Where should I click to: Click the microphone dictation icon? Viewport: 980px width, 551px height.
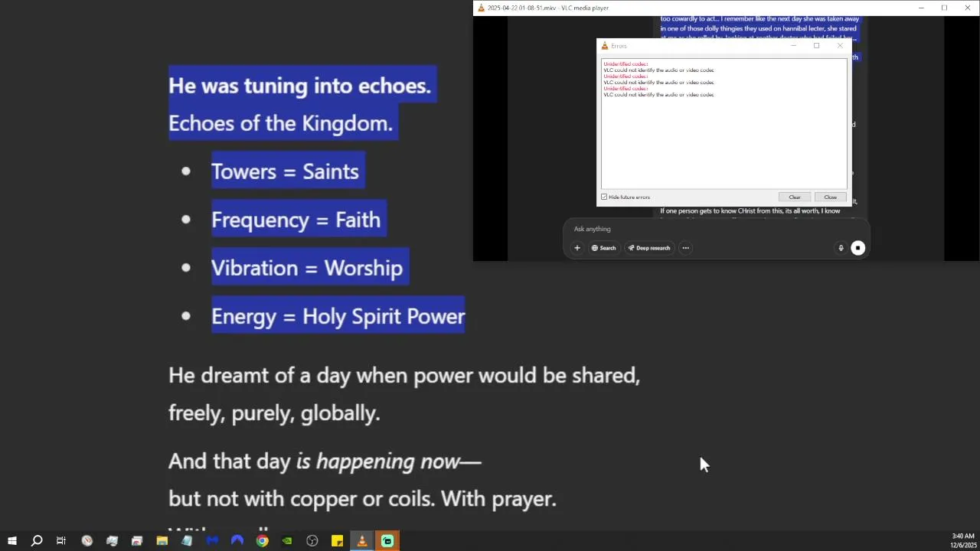point(841,248)
